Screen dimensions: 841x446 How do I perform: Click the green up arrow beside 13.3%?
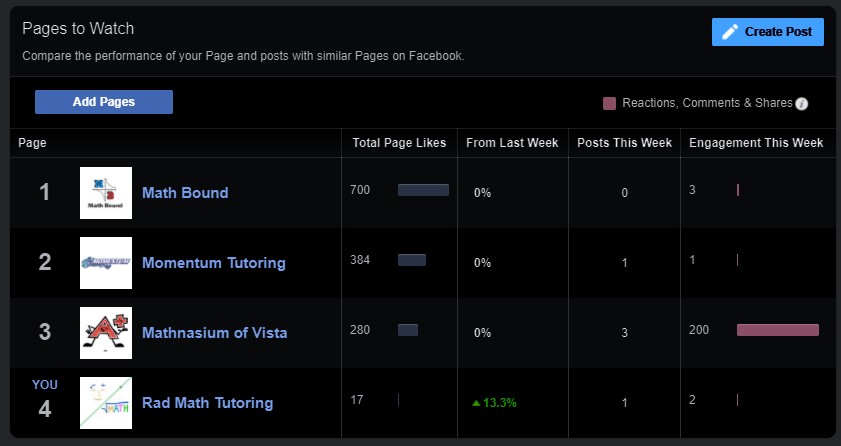coord(476,403)
